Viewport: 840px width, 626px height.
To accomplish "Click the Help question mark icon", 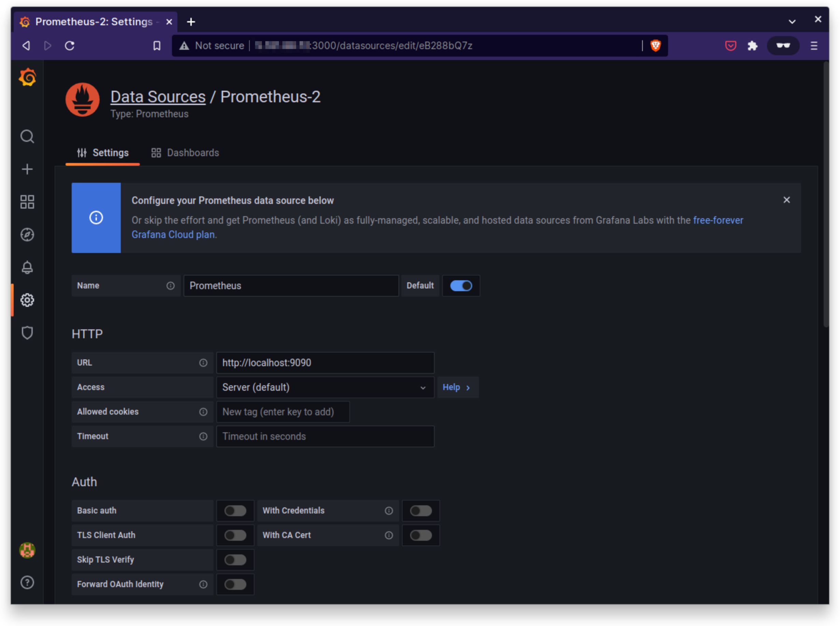I will coord(27,582).
